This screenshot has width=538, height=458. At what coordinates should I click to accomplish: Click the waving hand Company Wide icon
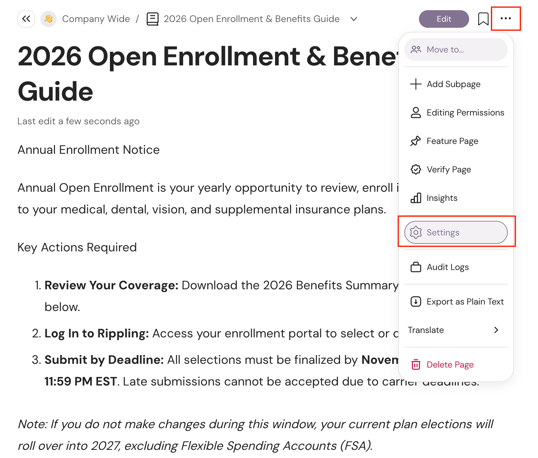(x=49, y=19)
